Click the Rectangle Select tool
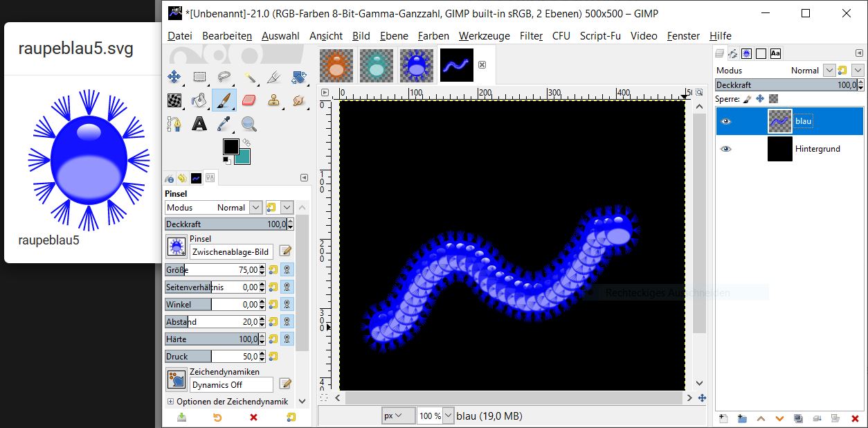The width and height of the screenshot is (868, 428). [199, 77]
